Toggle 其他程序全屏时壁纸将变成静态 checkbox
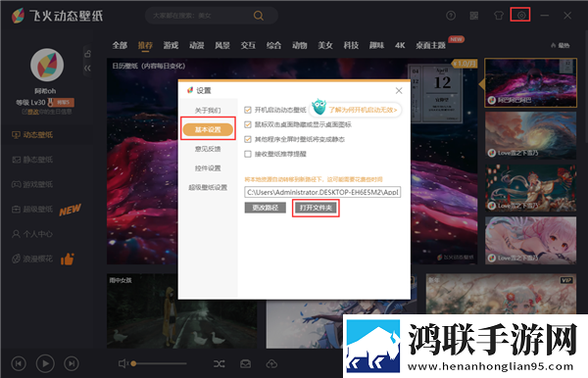Image resolution: width=588 pixels, height=378 pixels. 248,139
